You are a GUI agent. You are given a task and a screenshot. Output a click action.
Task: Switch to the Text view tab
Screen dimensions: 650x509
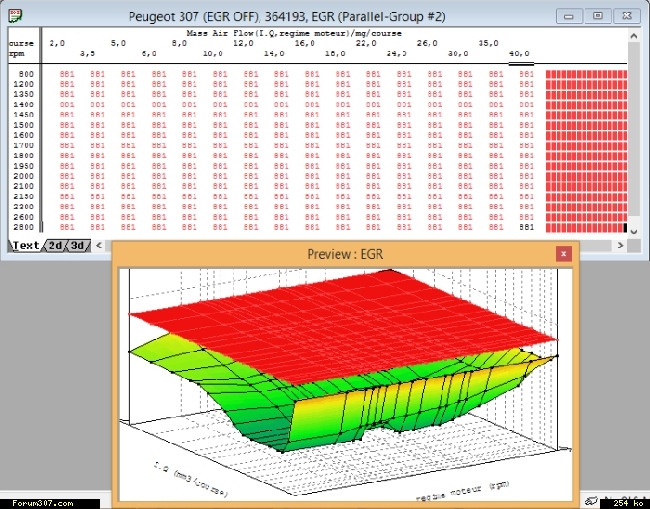point(25,245)
